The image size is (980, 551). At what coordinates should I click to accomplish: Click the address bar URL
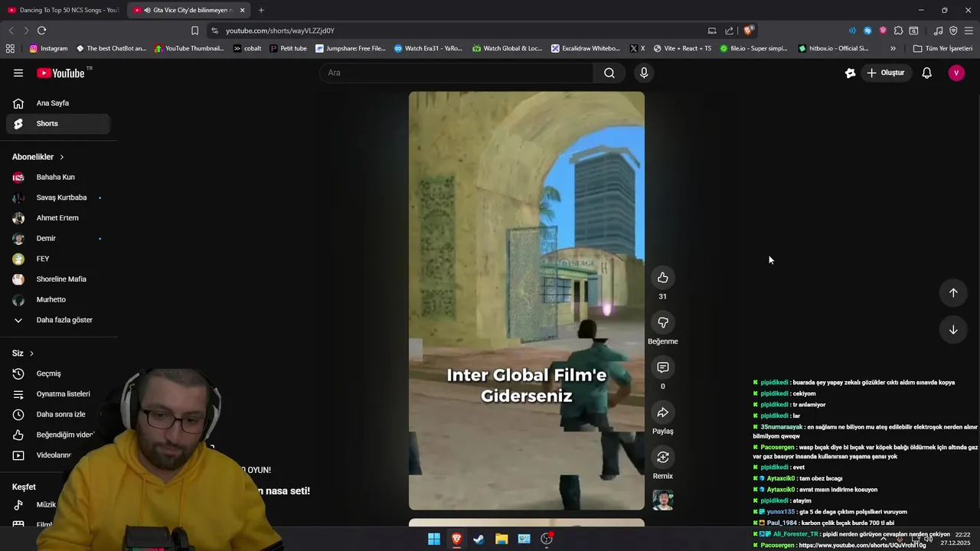(280, 31)
